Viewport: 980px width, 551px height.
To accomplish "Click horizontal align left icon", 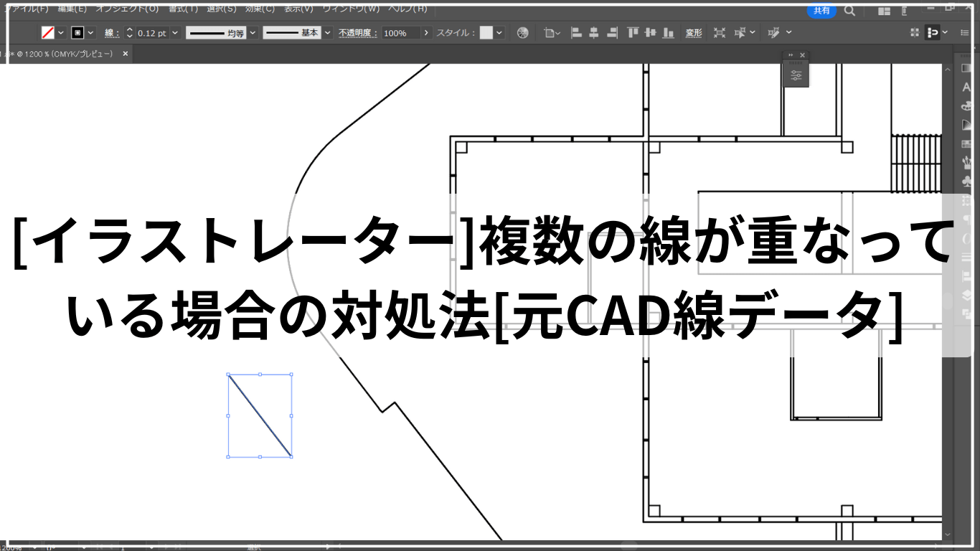I will point(575,32).
